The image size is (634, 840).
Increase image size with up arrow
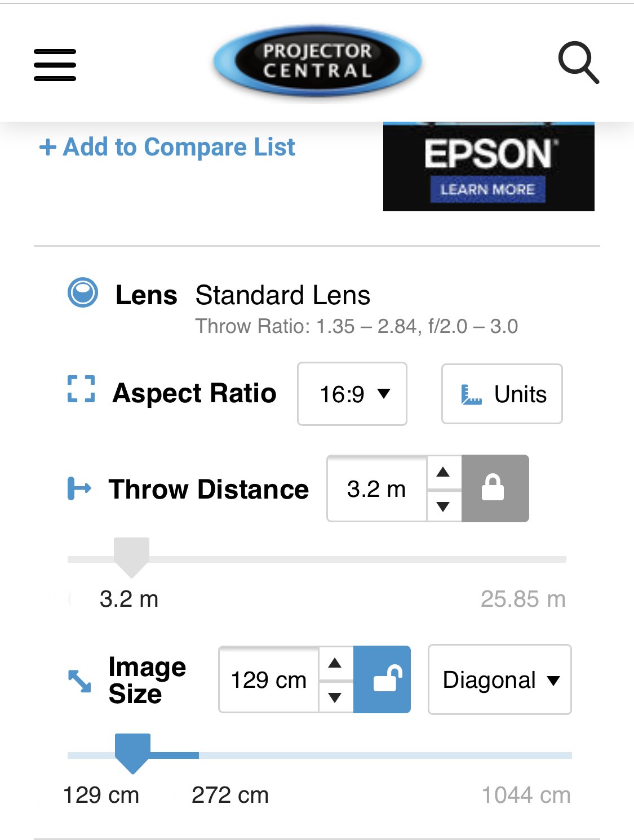coord(335,663)
